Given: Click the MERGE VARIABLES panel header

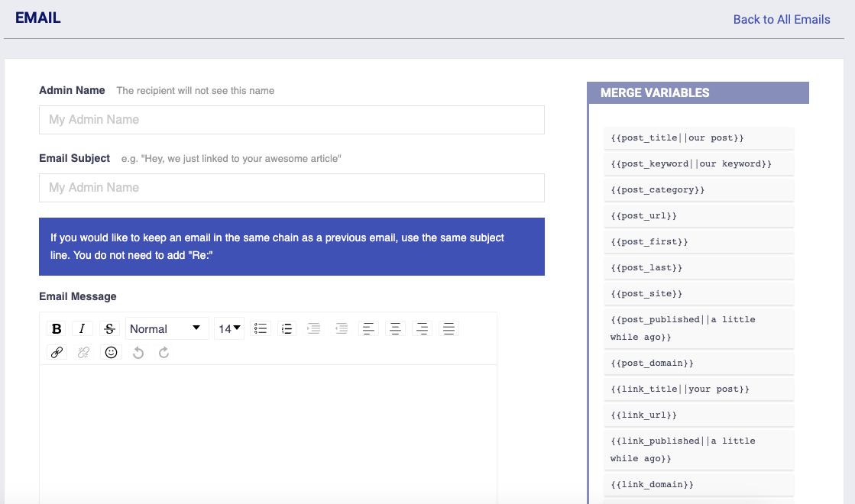Looking at the screenshot, I should pyautogui.click(x=698, y=92).
